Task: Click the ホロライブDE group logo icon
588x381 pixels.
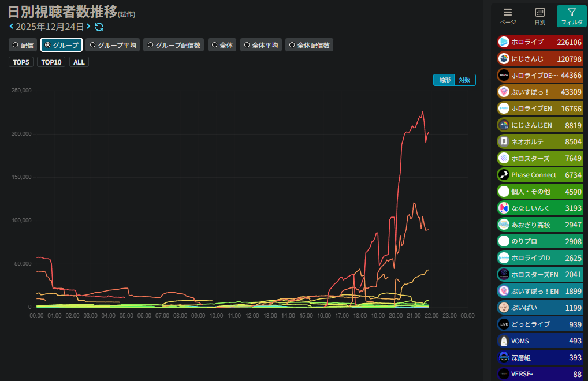Action: tap(504, 75)
